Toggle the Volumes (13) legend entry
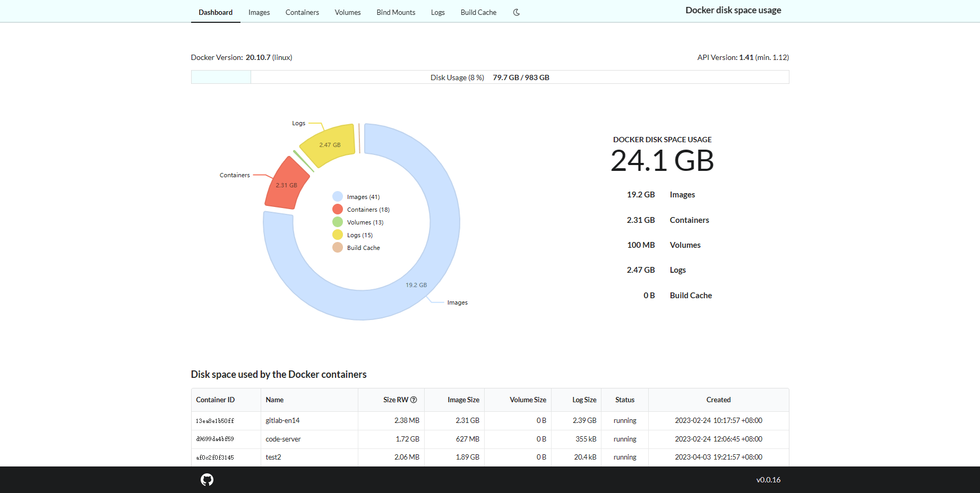The image size is (980, 493). tap(364, 222)
